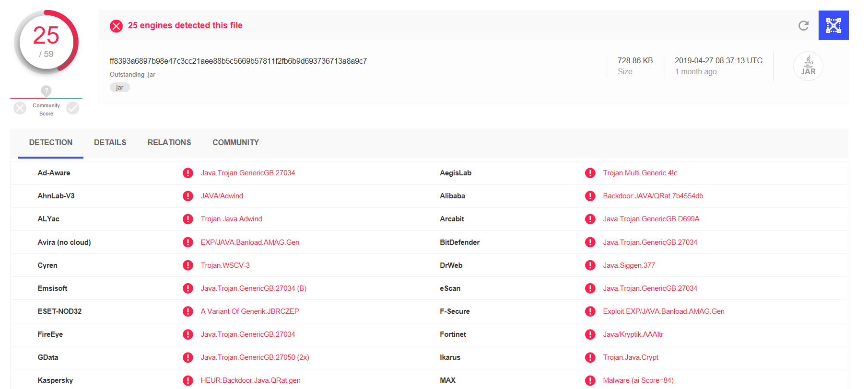Click the red X detection icon in header

pyautogui.click(x=116, y=26)
